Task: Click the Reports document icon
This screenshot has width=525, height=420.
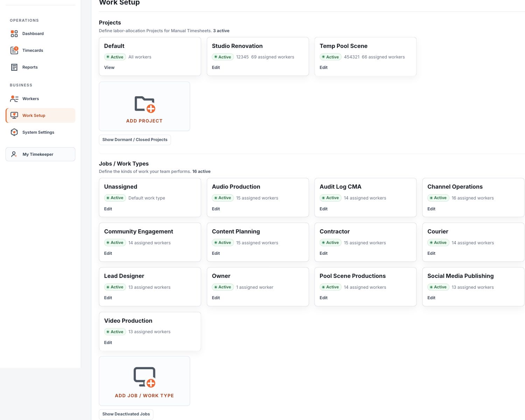Action: pos(14,67)
